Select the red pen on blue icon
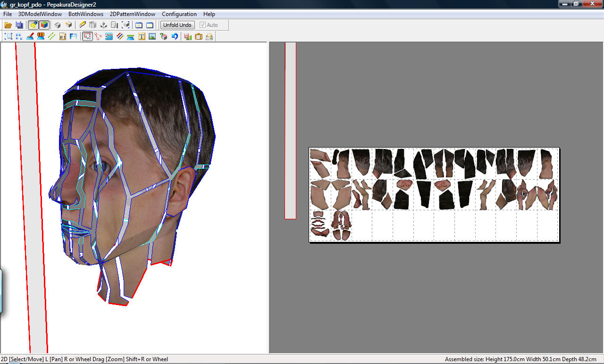The image size is (604, 364). pyautogui.click(x=30, y=36)
